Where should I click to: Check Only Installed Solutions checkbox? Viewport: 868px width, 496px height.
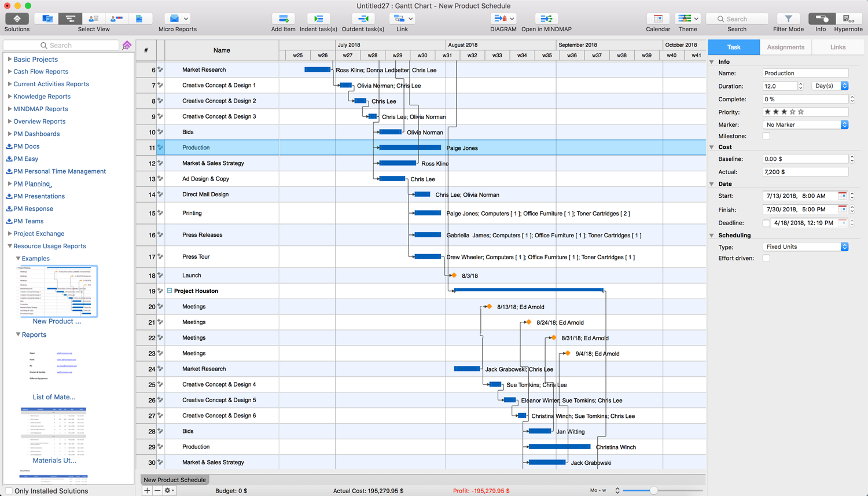pyautogui.click(x=9, y=491)
